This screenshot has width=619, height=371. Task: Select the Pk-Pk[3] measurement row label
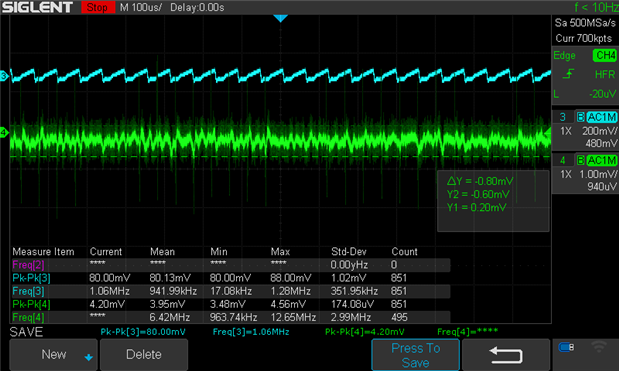31,278
